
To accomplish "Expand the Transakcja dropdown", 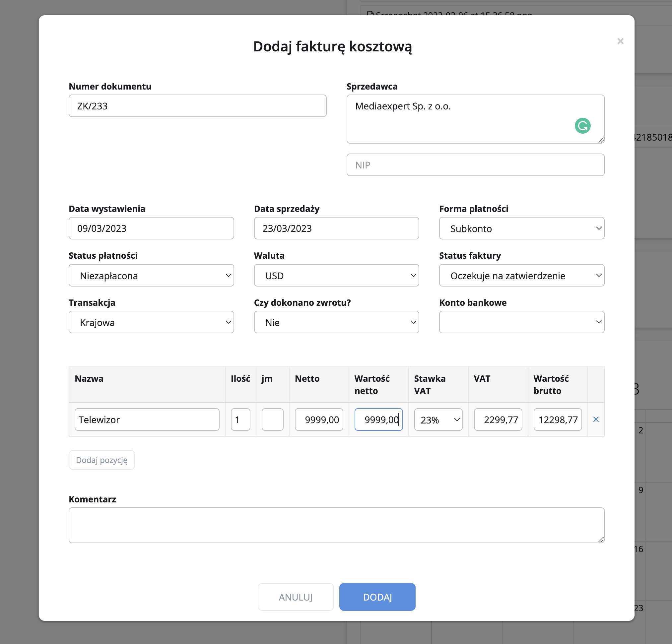I will 151,322.
